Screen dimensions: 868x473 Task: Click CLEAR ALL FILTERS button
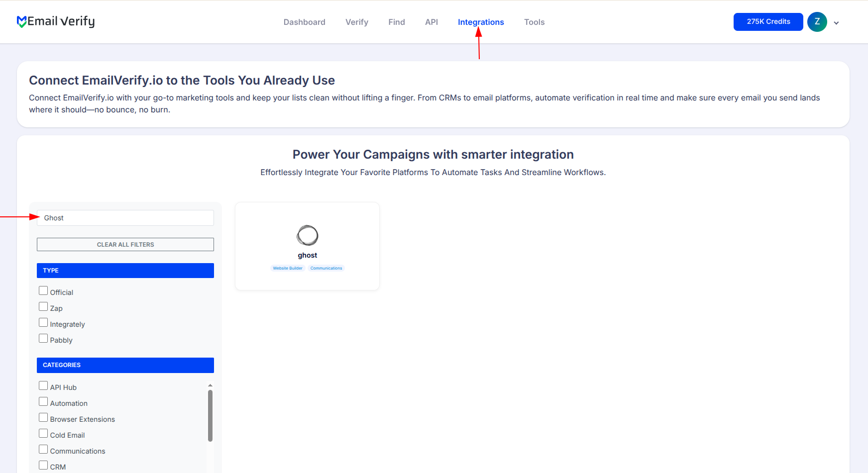(x=125, y=245)
